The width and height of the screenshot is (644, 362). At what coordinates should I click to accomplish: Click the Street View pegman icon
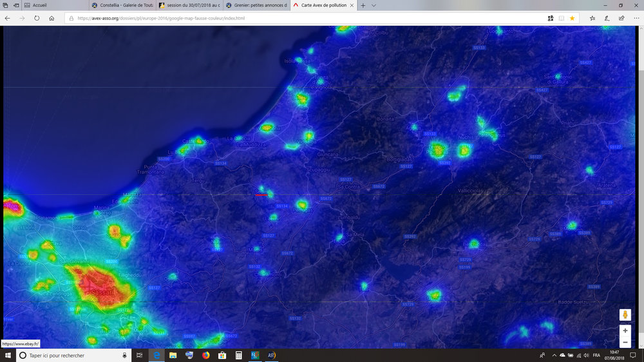625,315
